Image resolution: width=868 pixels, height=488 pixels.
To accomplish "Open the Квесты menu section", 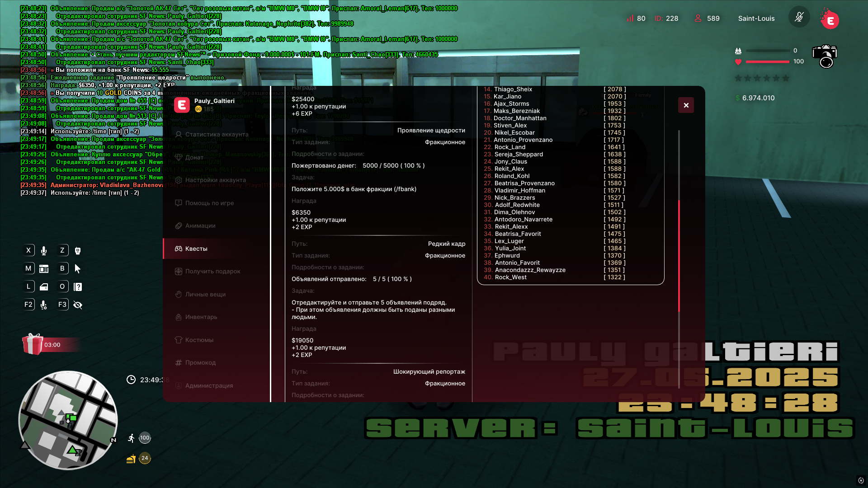I will (217, 249).
